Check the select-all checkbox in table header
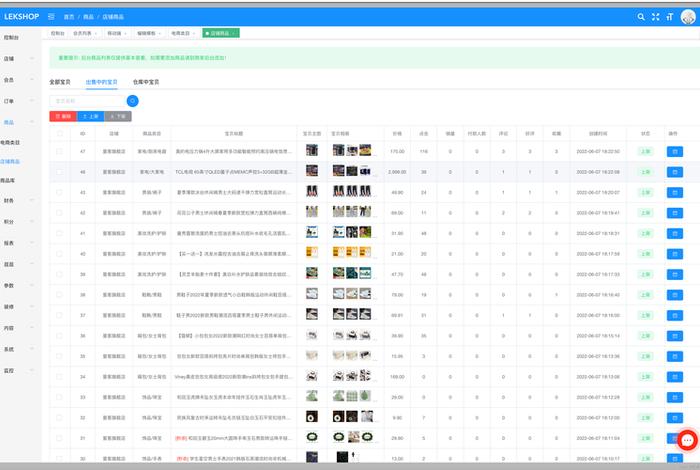 [59, 132]
